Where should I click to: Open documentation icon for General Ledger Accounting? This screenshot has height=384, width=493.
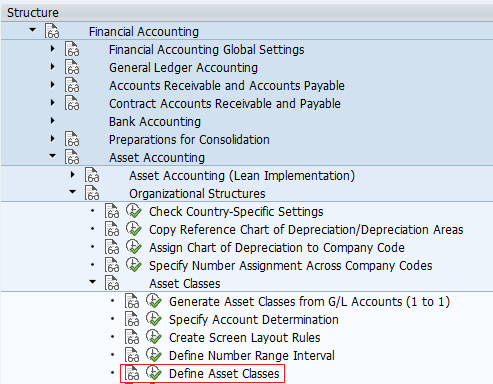pyautogui.click(x=72, y=67)
